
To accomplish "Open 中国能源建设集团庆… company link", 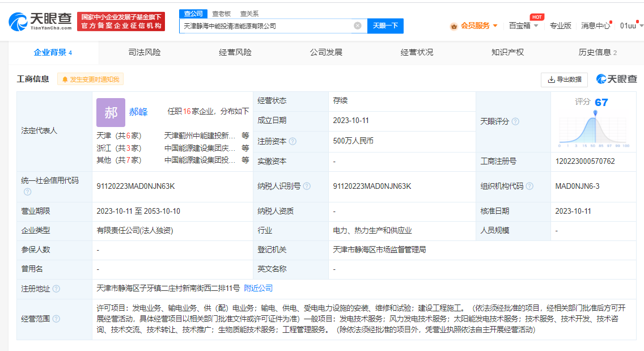I will pos(200,148).
